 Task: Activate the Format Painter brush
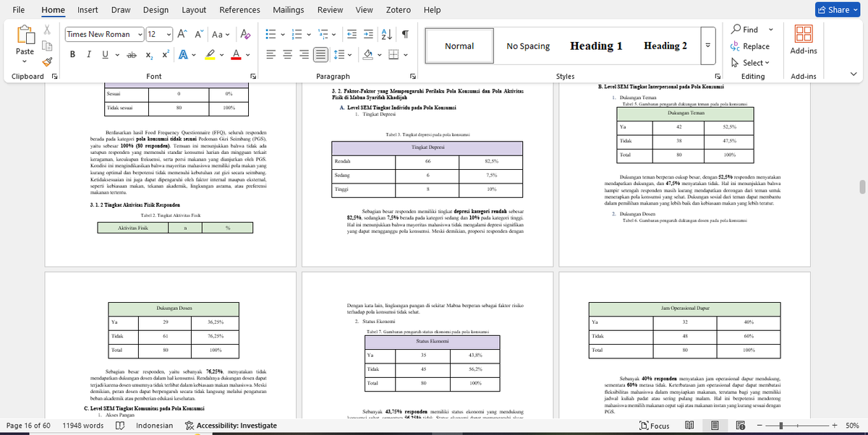click(x=47, y=61)
